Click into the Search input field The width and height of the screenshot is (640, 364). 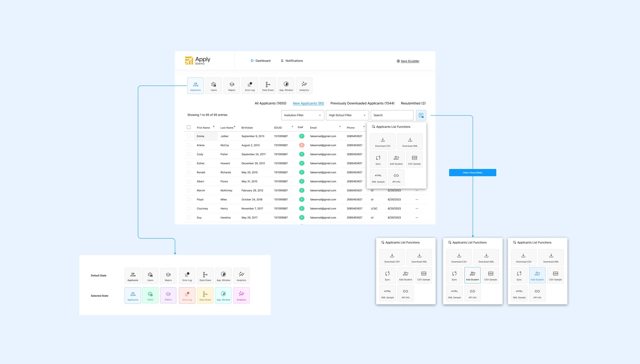pos(392,115)
